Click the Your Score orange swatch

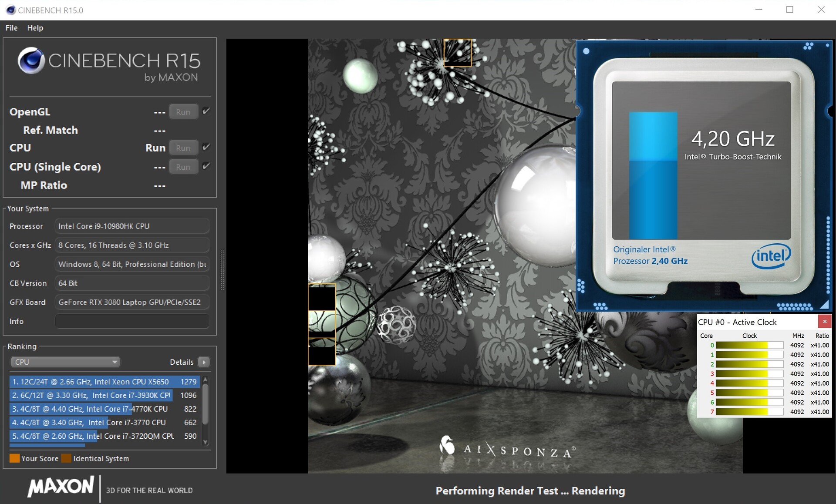tap(14, 458)
